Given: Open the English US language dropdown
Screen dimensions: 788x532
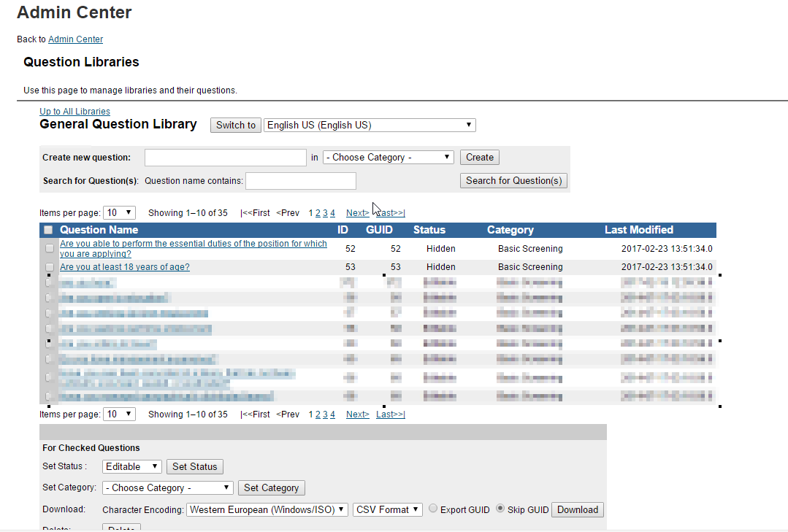Looking at the screenshot, I should (370, 125).
